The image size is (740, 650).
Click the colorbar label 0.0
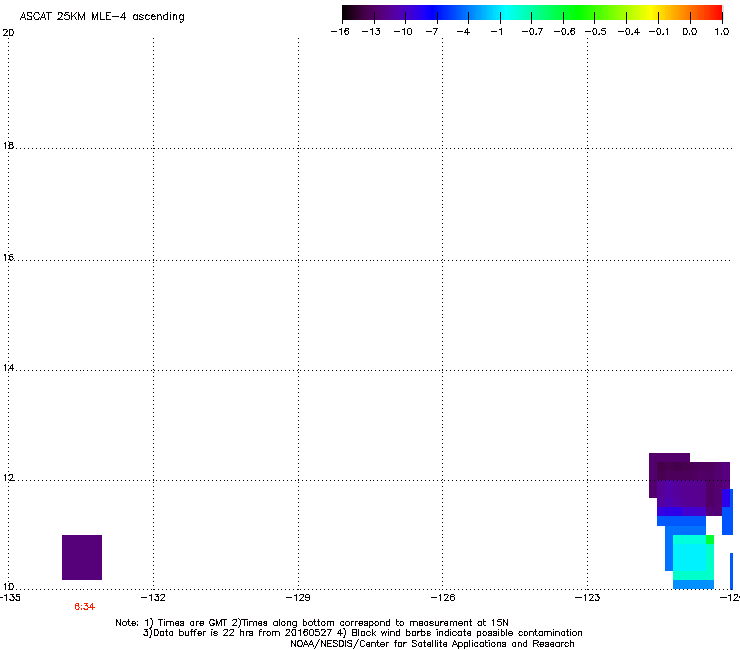(690, 32)
